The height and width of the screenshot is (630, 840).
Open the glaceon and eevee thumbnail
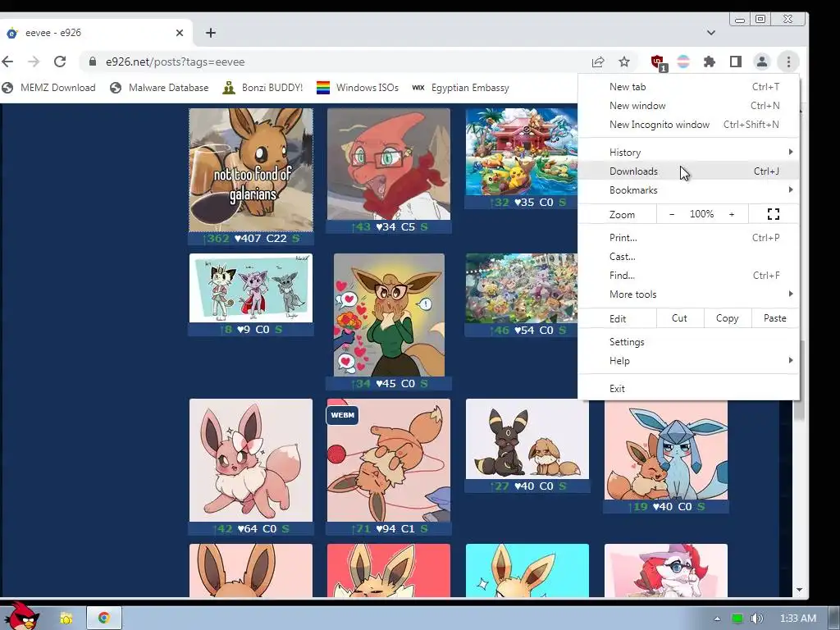666,450
